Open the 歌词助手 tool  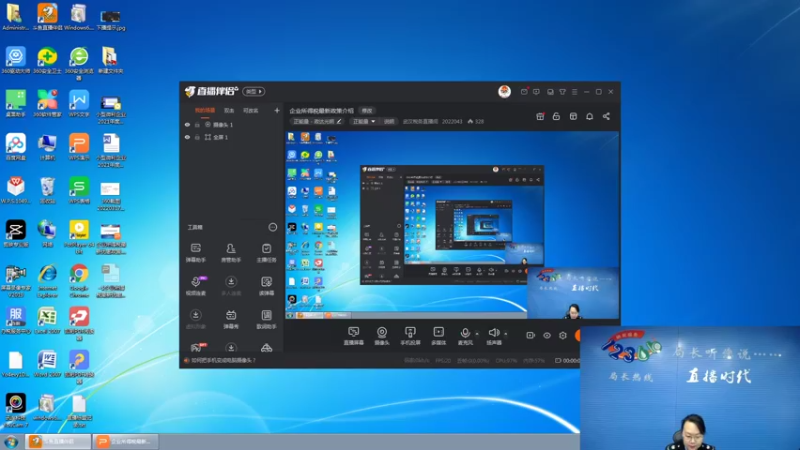tap(266, 319)
